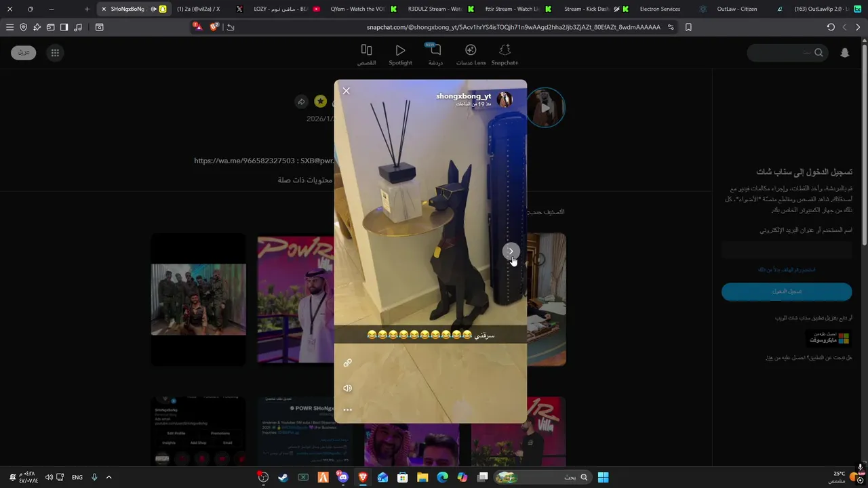Viewport: 868px width, 488px height.
Task: Copy the story link icon
Action: click(347, 363)
